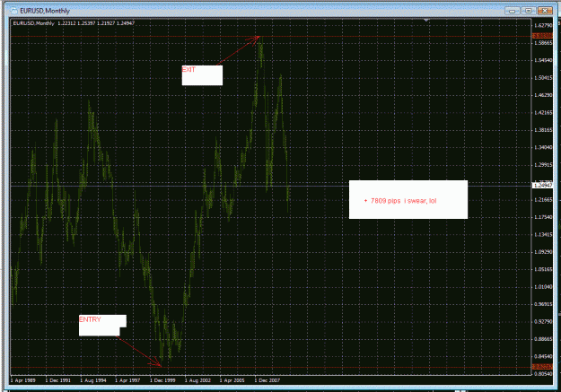Click the chart OHLC info line
The width and height of the screenshot is (561, 392).
tap(74, 23)
